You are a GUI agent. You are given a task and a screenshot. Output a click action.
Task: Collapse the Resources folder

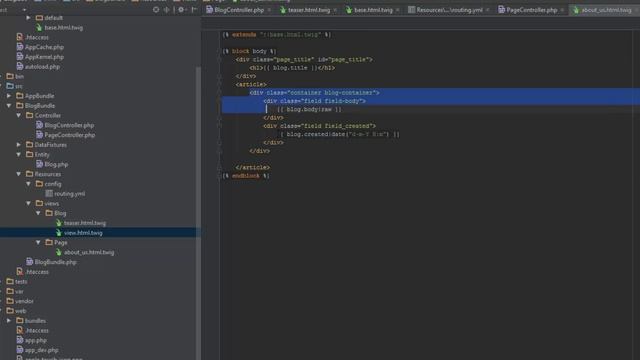pos(18,174)
